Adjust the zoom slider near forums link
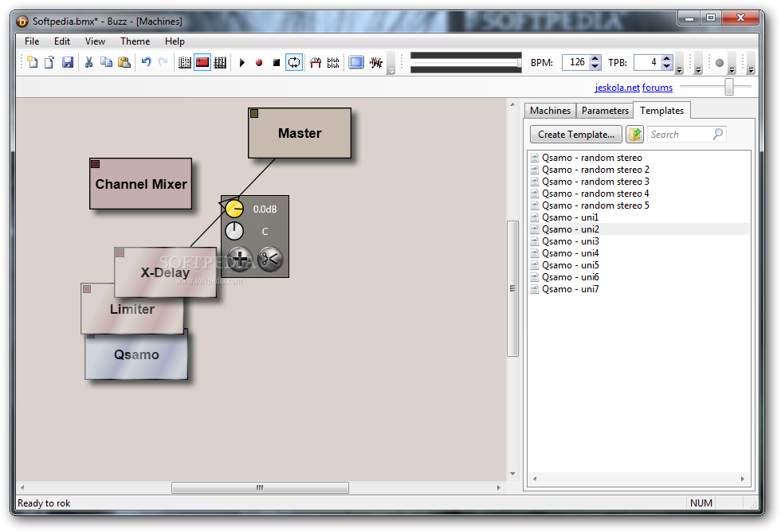Image resolution: width=781 pixels, height=532 pixels. 729,87
